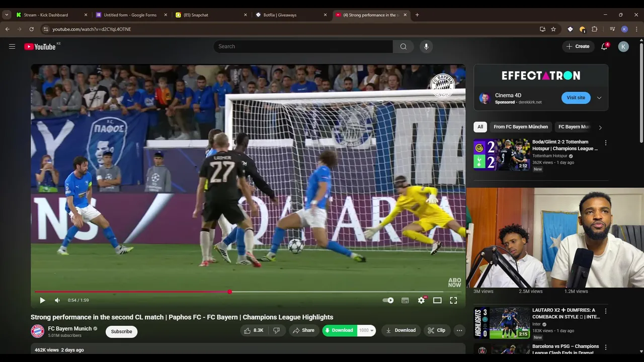Open Tottenham Hotspur channel link
This screenshot has width=644, height=362.
pyautogui.click(x=550, y=156)
